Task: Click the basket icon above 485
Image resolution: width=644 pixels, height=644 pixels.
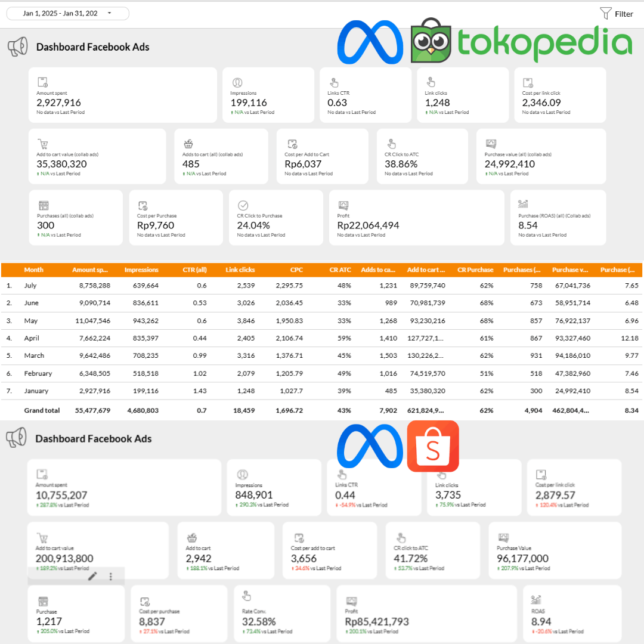Action: (x=188, y=144)
